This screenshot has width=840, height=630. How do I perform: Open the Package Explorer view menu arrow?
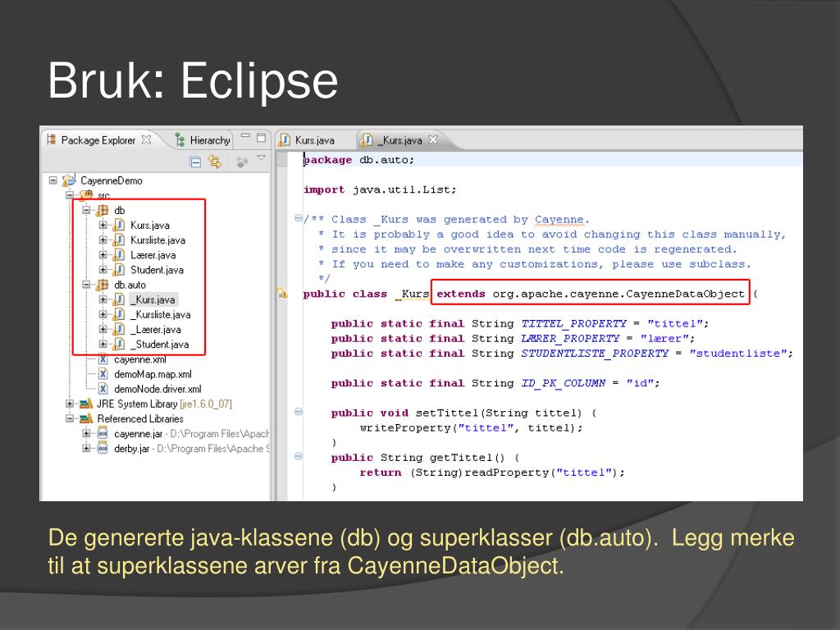click(261, 157)
